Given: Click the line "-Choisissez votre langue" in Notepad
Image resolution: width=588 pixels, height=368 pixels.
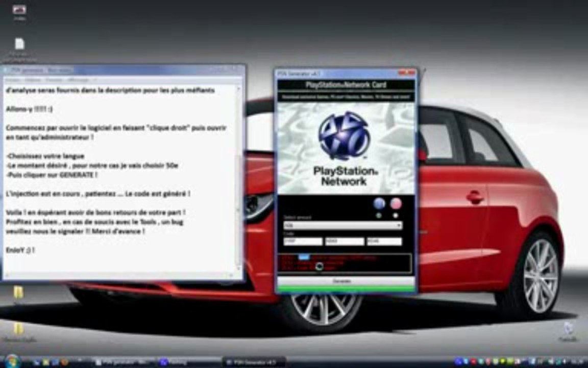Looking at the screenshot, I should (45, 156).
